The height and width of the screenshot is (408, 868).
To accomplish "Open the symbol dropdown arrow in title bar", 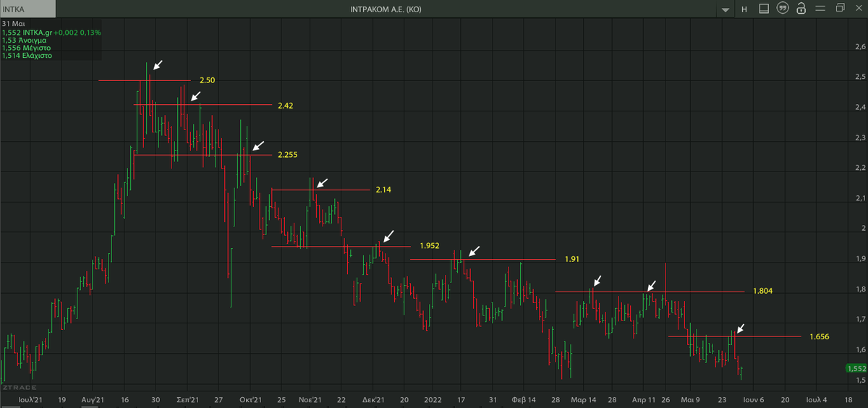I will (x=726, y=9).
